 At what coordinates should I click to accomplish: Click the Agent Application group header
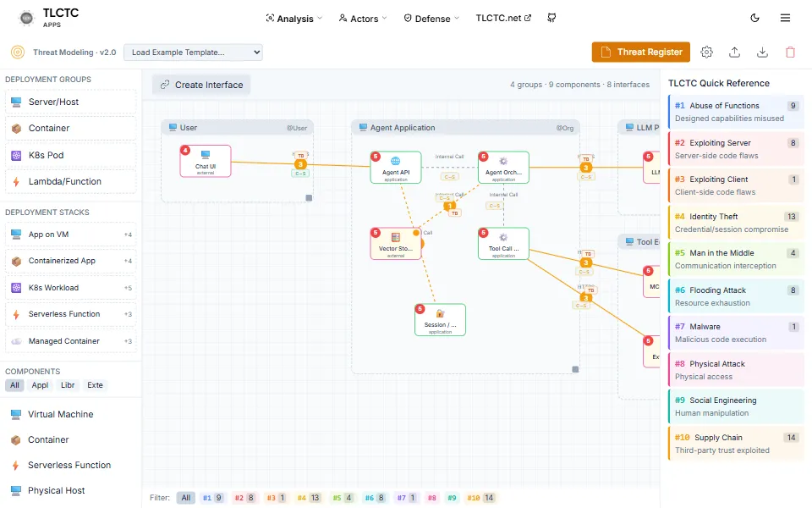[x=465, y=128]
